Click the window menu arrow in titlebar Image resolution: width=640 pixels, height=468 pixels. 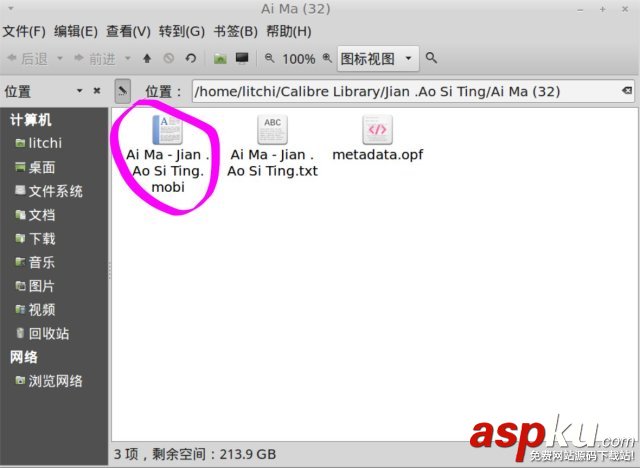11,8
